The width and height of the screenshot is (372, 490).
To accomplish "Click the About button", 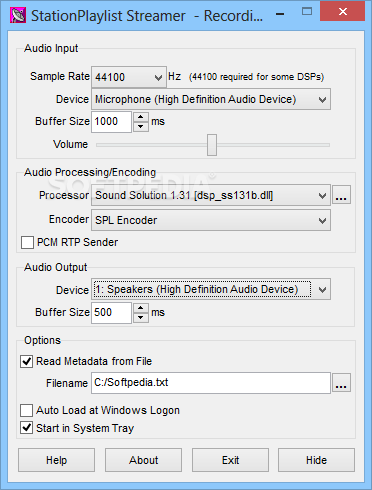I will pyautogui.click(x=143, y=460).
